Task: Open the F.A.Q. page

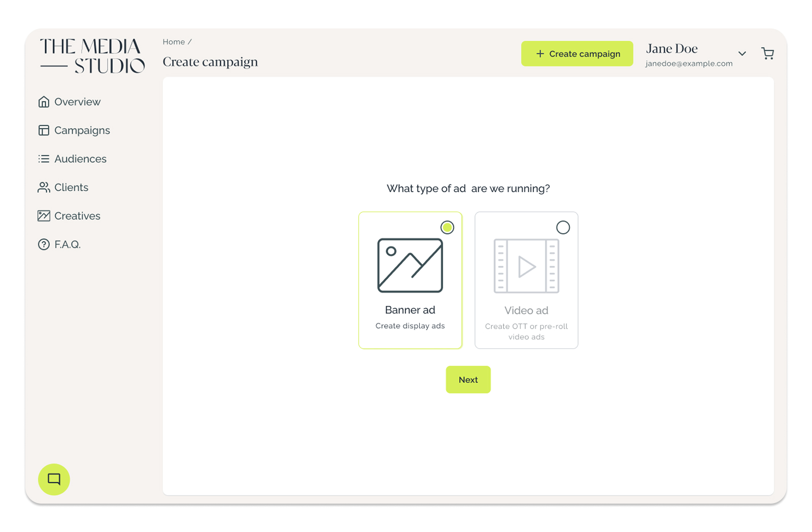Action: [59, 244]
